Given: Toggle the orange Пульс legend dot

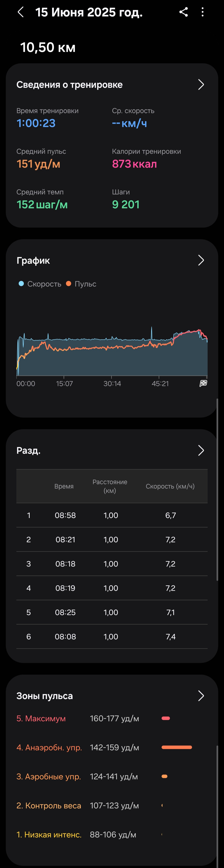Looking at the screenshot, I should pos(68,284).
